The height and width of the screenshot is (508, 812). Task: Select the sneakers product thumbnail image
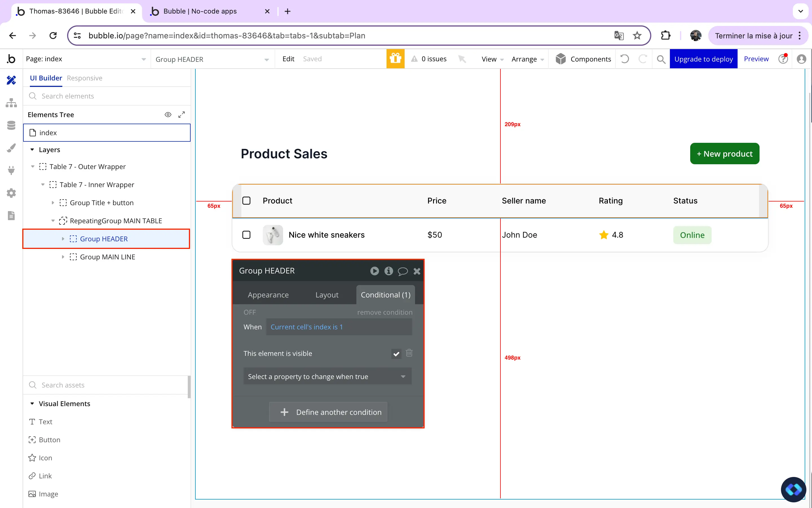click(272, 235)
